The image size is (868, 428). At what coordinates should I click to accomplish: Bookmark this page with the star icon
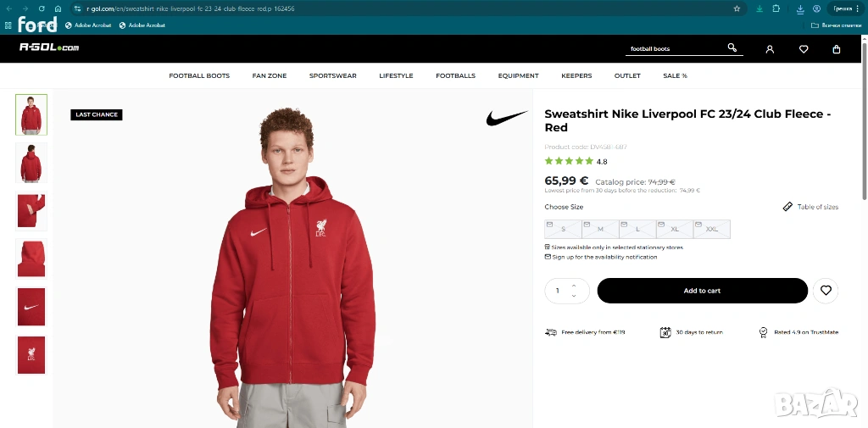pos(737,8)
